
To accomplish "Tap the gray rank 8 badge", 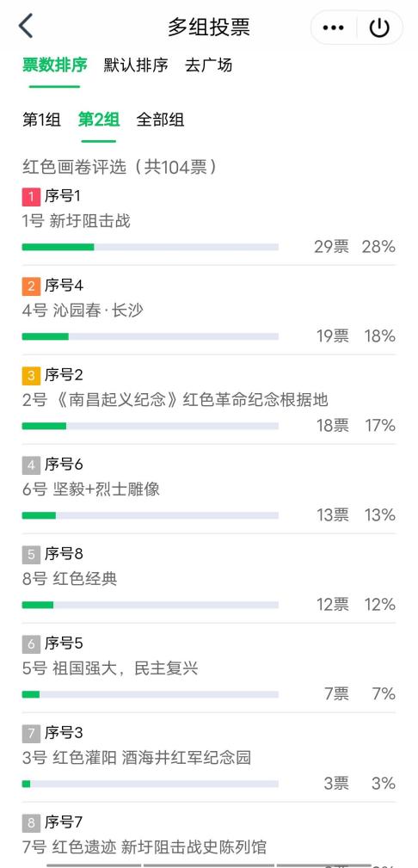I will coord(31,823).
